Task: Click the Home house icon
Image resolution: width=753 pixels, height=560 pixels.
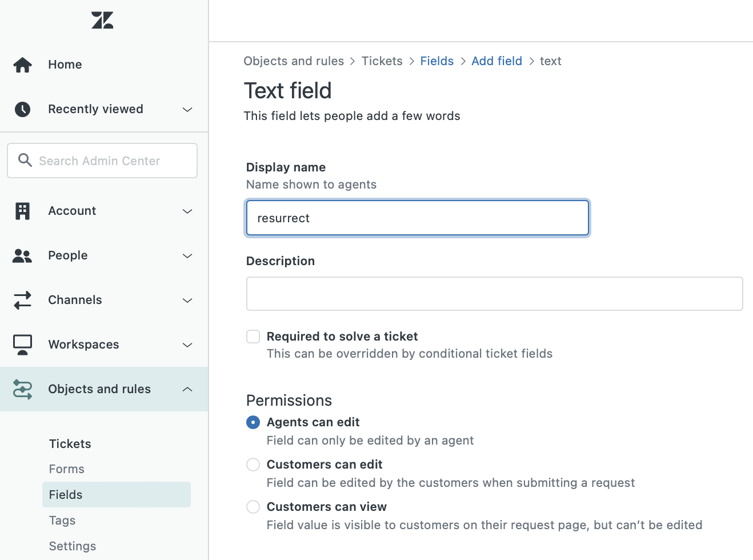Action: [23, 65]
